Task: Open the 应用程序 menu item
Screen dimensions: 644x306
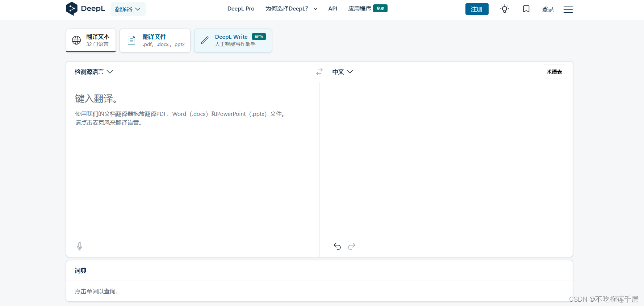Action: click(x=360, y=9)
